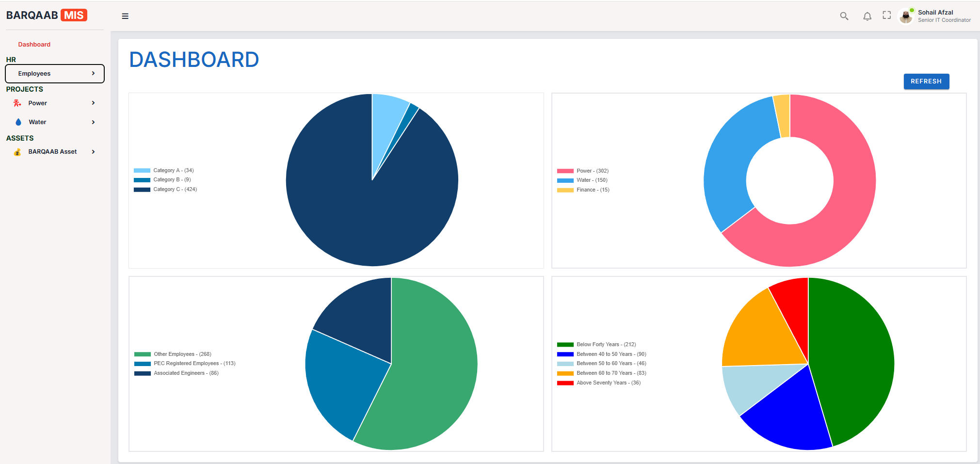Click the BARQAAB MIS logo
980x464 pixels.
coord(47,15)
